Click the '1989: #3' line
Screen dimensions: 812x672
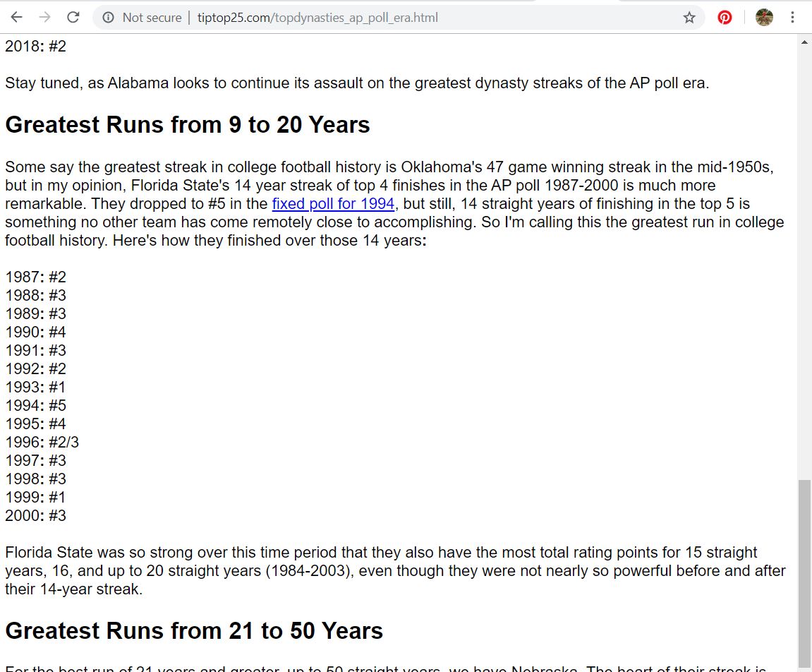[x=36, y=313]
